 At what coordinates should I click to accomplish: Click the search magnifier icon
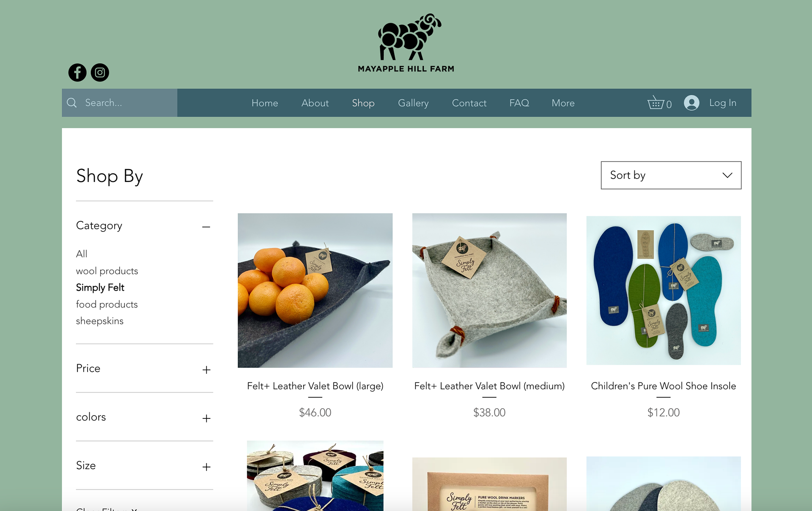point(72,103)
